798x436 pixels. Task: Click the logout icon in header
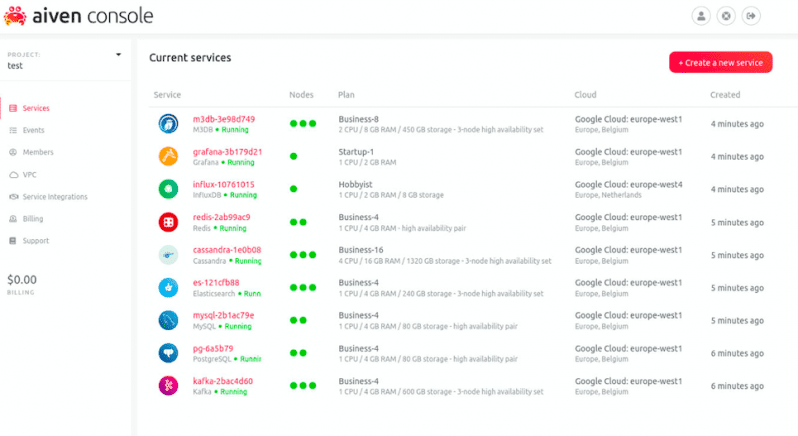(752, 16)
